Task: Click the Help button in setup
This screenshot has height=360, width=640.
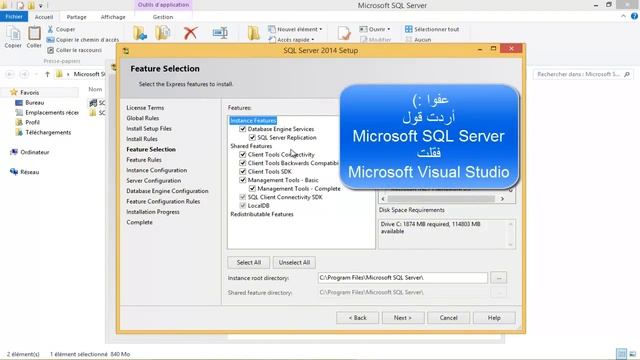Action: pyautogui.click(x=494, y=318)
